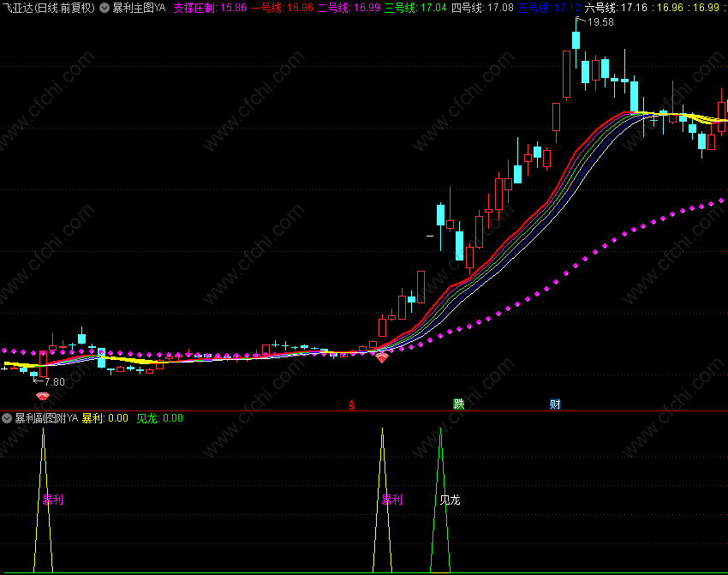This screenshot has width=728, height=575.
Task: Select the 飞亚达(日线.前复权) stock title
Action: click(x=48, y=8)
